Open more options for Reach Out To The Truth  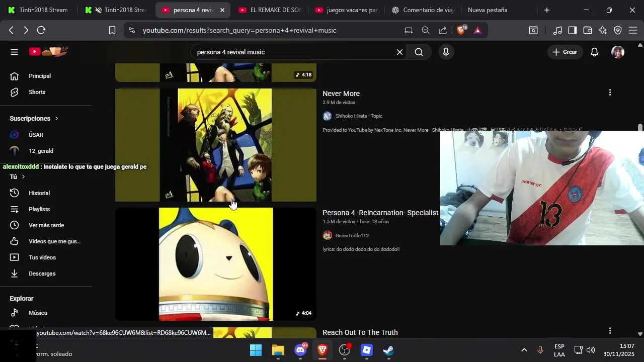pyautogui.click(x=610, y=331)
